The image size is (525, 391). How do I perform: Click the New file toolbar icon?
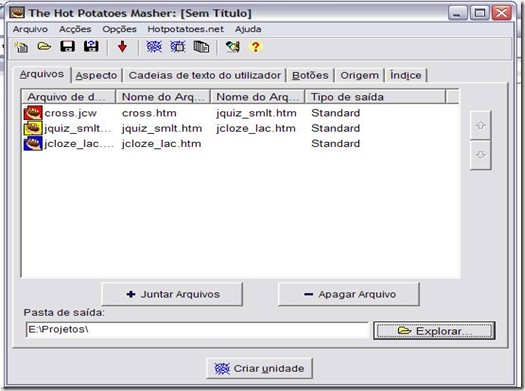click(21, 47)
